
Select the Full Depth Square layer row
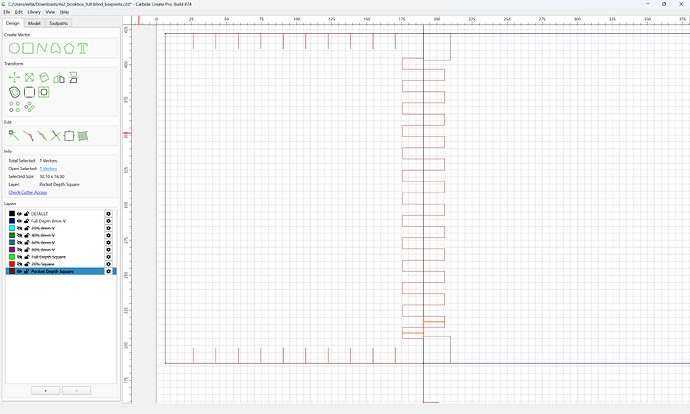point(61,257)
